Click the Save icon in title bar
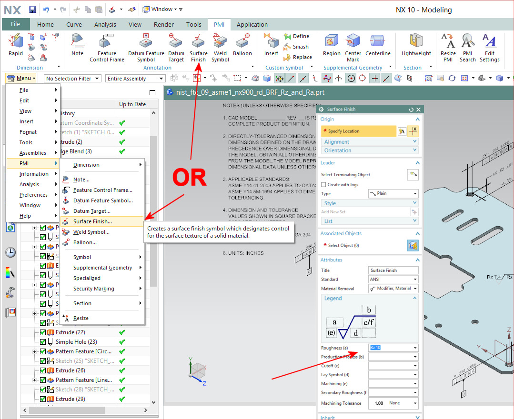Image resolution: width=514 pixels, height=420 pixels. click(32, 10)
